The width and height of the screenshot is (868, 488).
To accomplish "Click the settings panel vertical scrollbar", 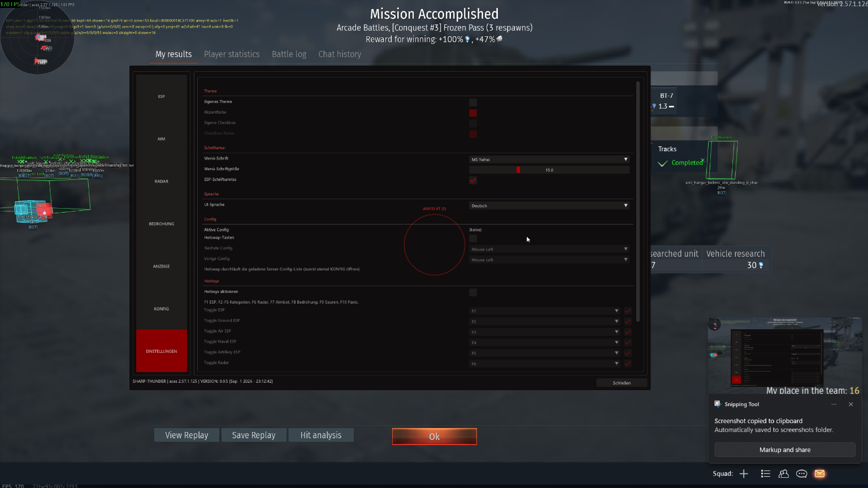I will (x=638, y=201).
